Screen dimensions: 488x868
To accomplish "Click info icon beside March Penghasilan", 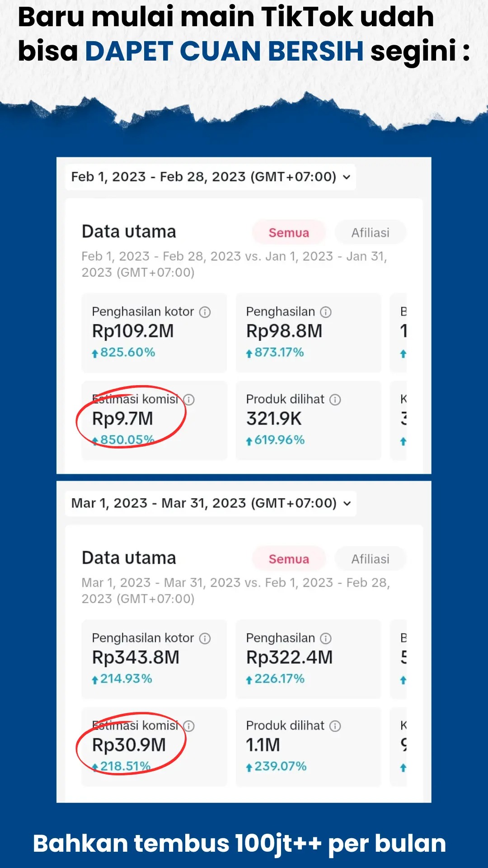I will (x=326, y=638).
